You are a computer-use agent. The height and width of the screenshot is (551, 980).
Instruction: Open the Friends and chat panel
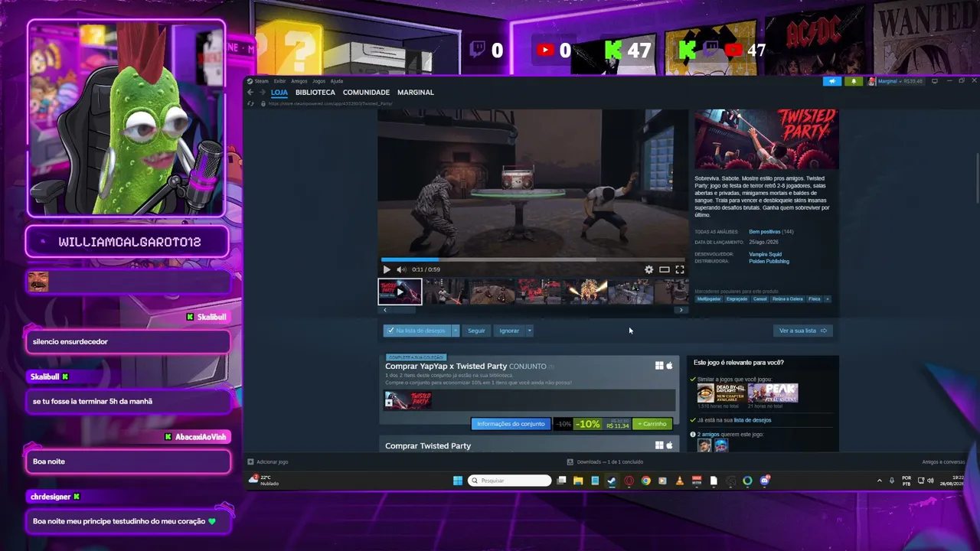(x=943, y=462)
